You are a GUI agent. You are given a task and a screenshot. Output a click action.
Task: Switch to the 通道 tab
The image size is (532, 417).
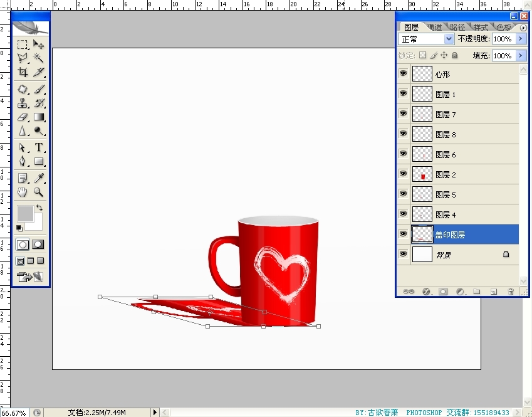(434, 27)
